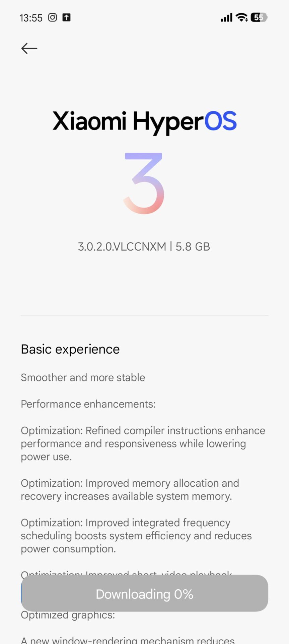The height and width of the screenshot is (644, 289).
Task: Tap the Performance enhancements label
Action: pos(88,404)
